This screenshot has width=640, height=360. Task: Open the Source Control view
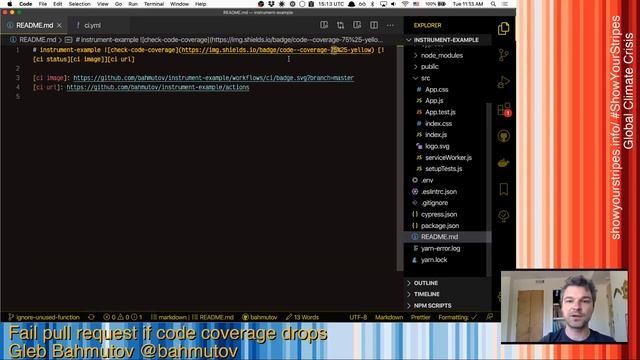504,55
